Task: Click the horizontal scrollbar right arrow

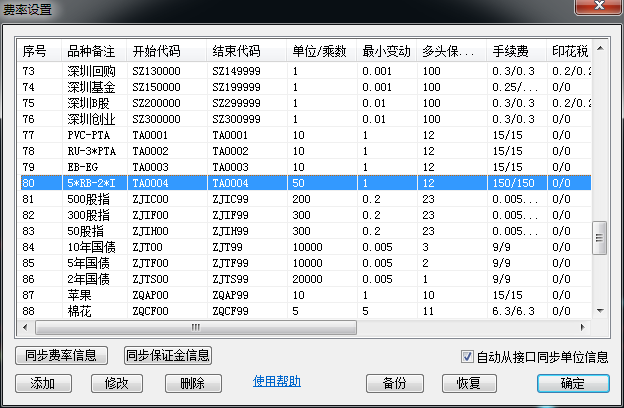Action: click(x=583, y=328)
